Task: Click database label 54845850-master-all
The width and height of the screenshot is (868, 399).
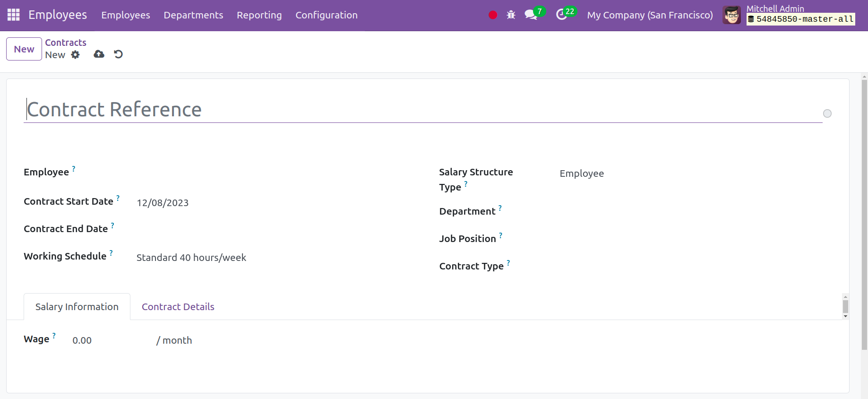Action: [801, 19]
